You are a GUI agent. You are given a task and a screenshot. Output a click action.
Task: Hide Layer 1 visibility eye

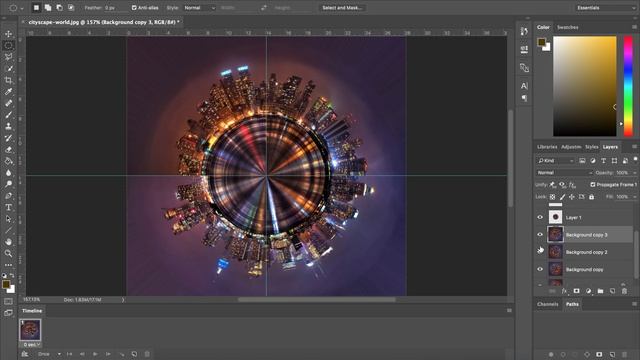[x=540, y=217]
